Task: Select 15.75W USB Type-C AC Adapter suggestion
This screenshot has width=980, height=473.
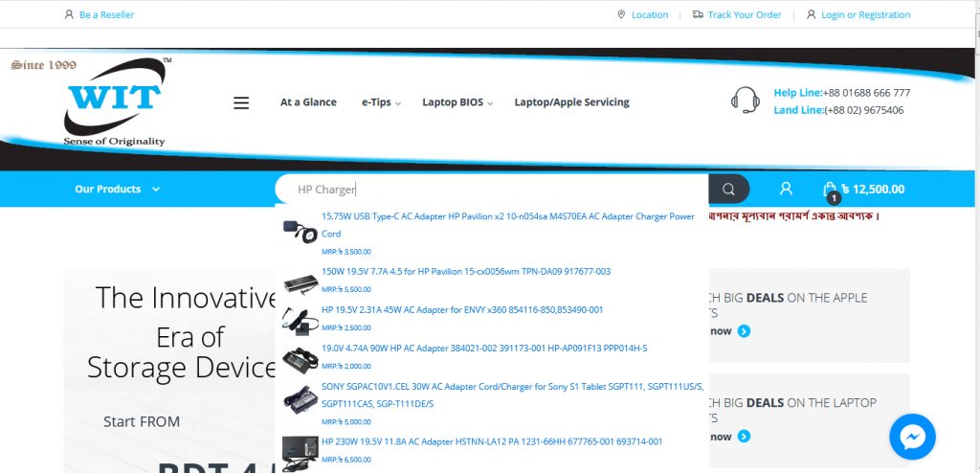Action: [508, 225]
